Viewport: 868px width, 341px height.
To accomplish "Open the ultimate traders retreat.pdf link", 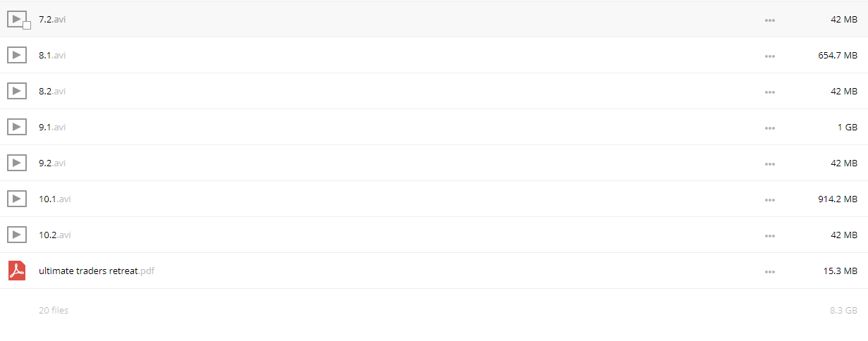I will point(97,271).
